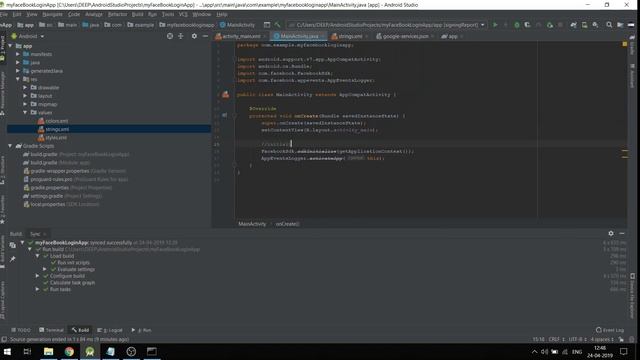Click the collapse-all icon in Project panel
The height and width of the screenshot is (360, 640).
click(181, 36)
